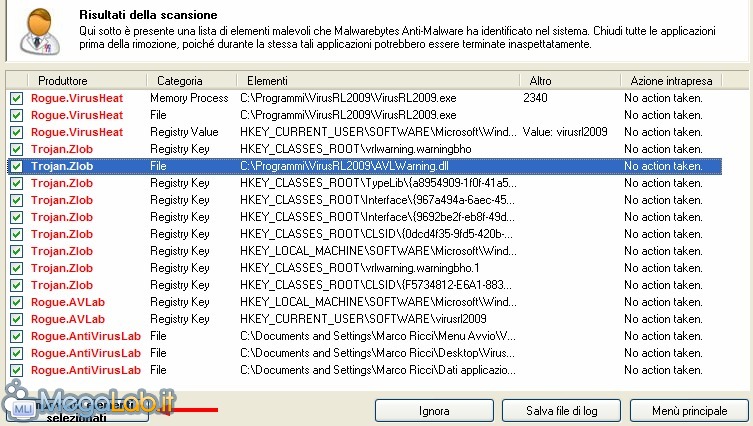Toggle checkbox for Interface\{967a494a row
Image resolution: width=753 pixels, height=426 pixels.
(x=16, y=200)
